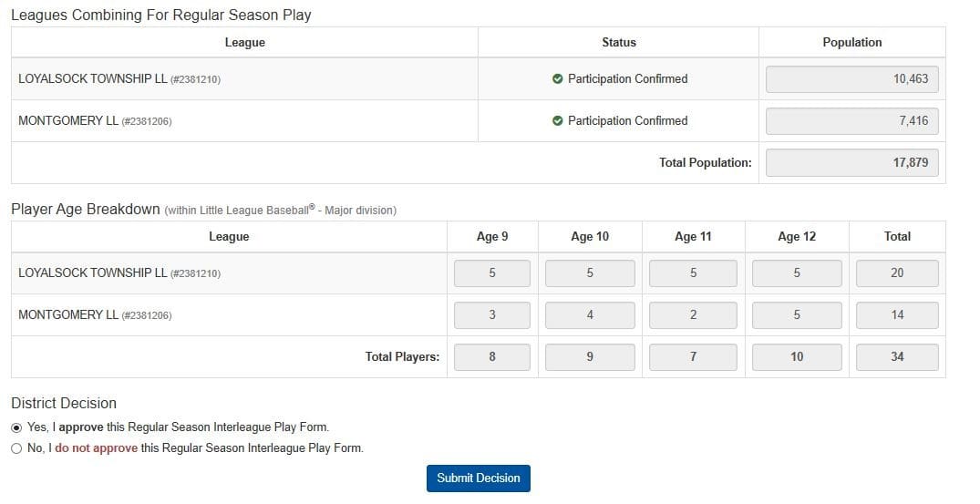This screenshot has width=980, height=504.
Task: Click Loyalsock Township Total field showing 20
Action: click(x=897, y=273)
